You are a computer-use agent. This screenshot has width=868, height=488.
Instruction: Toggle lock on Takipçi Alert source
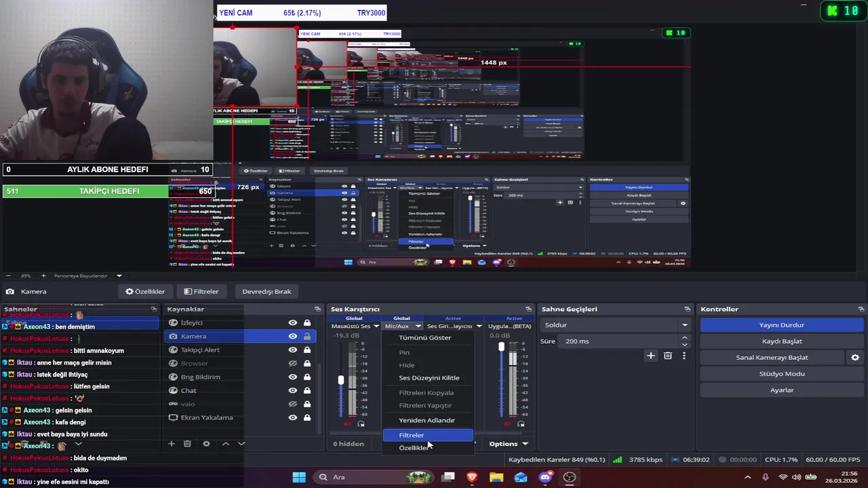point(307,350)
